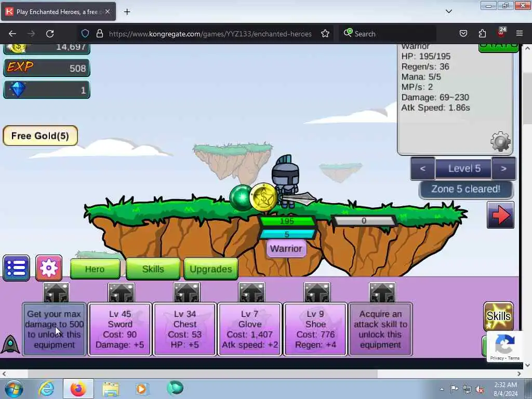Image resolution: width=532 pixels, height=399 pixels.
Task: Open media player taskbar icon
Action: point(142,389)
